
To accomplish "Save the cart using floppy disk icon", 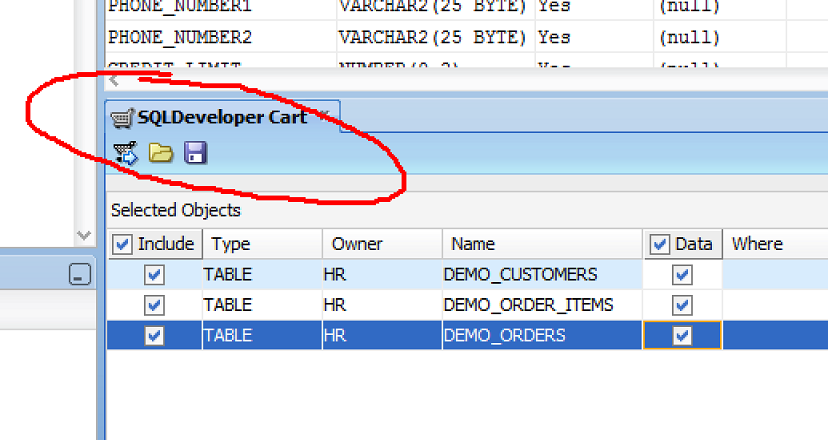I will point(195,153).
